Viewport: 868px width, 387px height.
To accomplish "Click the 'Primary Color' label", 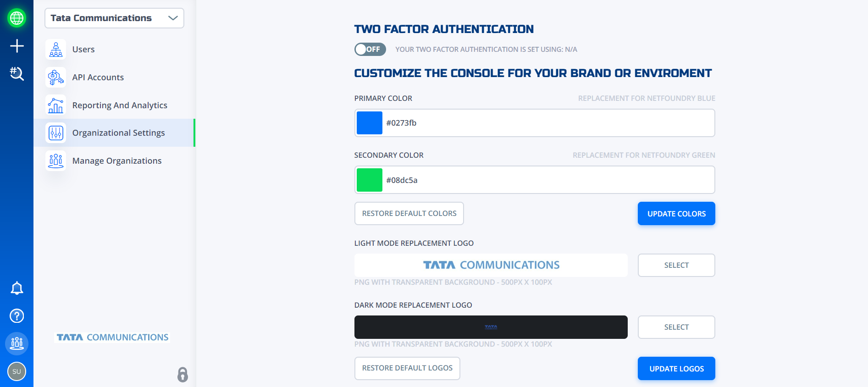I will [x=383, y=98].
